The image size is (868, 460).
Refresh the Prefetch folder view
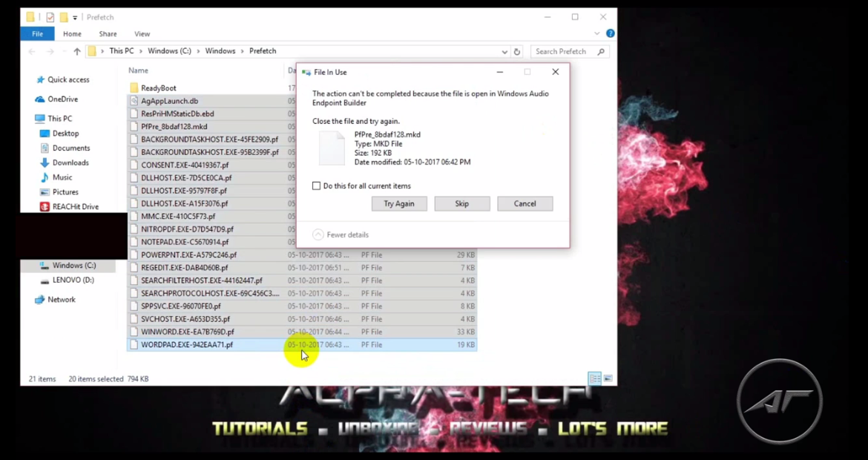coord(516,51)
